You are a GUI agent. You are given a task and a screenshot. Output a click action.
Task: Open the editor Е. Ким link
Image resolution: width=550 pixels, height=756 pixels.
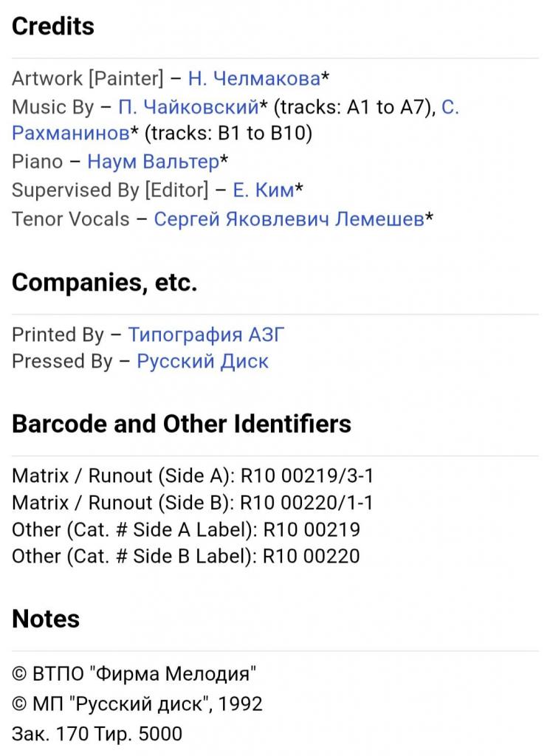pyautogui.click(x=263, y=190)
